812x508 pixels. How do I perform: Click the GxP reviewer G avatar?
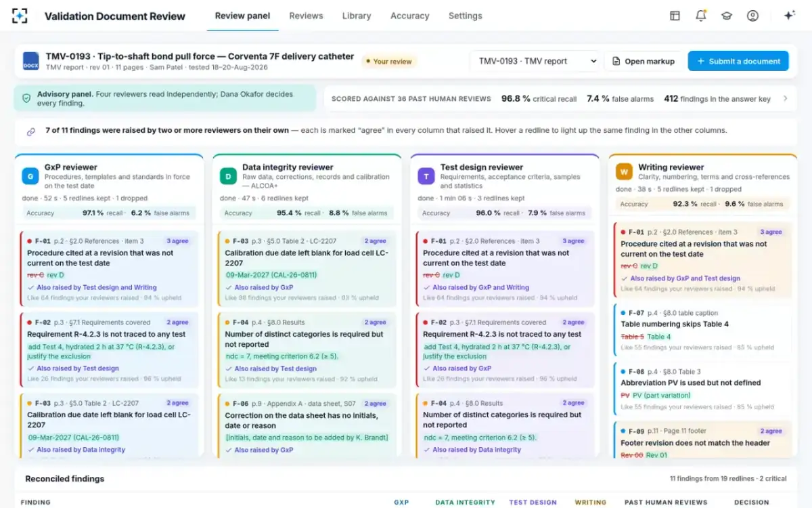coord(30,177)
